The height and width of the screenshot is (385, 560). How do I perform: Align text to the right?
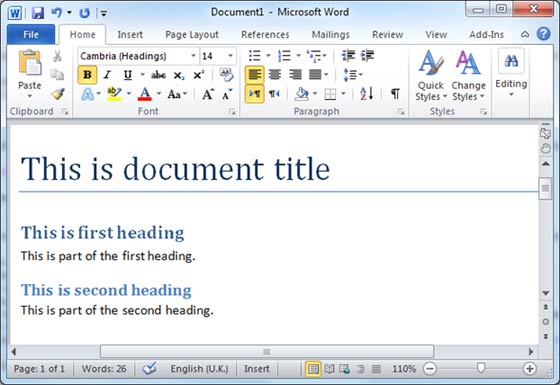coord(295,75)
